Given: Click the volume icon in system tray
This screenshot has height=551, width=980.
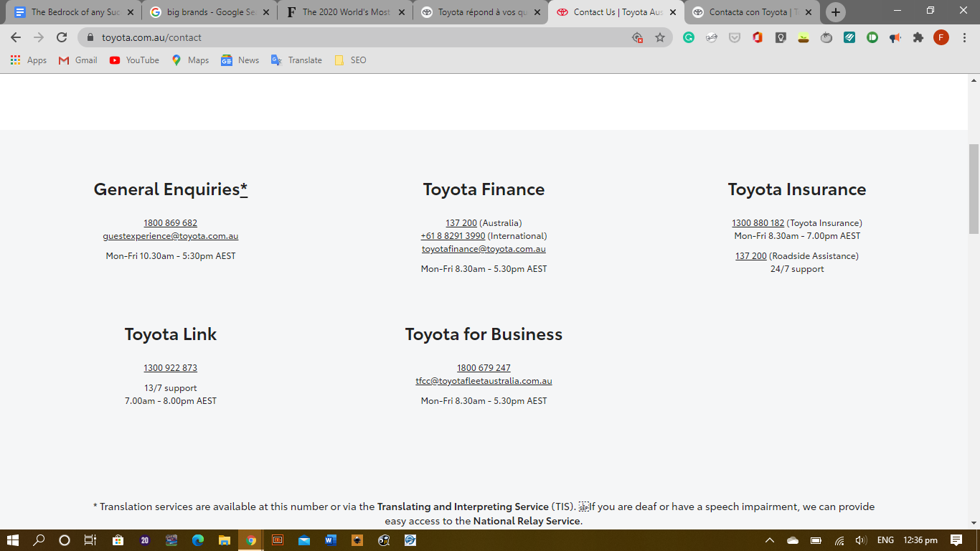Looking at the screenshot, I should [861, 540].
